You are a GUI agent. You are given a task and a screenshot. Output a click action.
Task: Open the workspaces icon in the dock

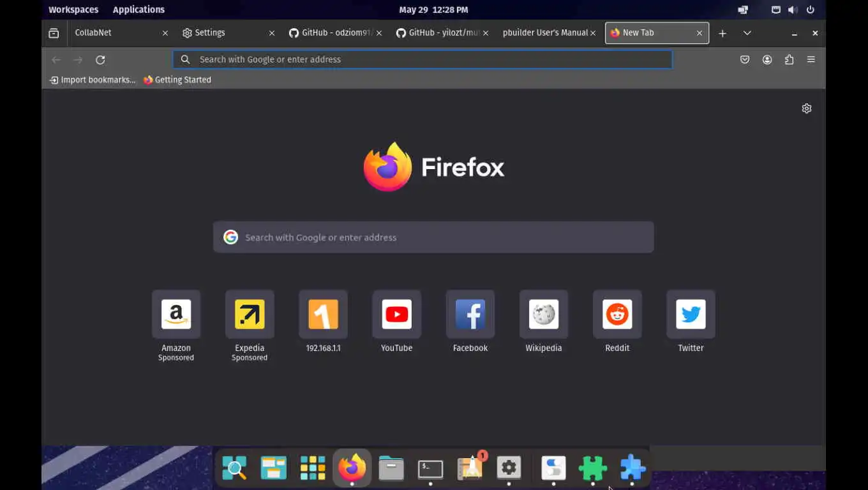[x=273, y=468]
